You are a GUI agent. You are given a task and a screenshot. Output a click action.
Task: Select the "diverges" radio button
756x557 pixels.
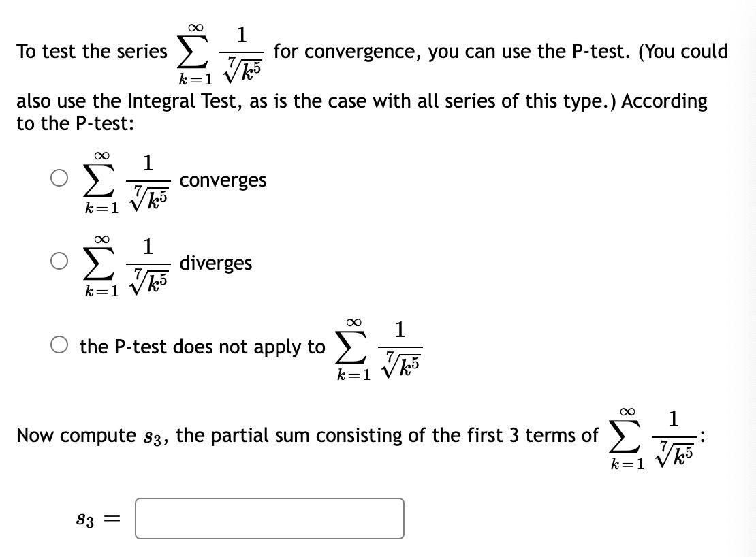59,261
